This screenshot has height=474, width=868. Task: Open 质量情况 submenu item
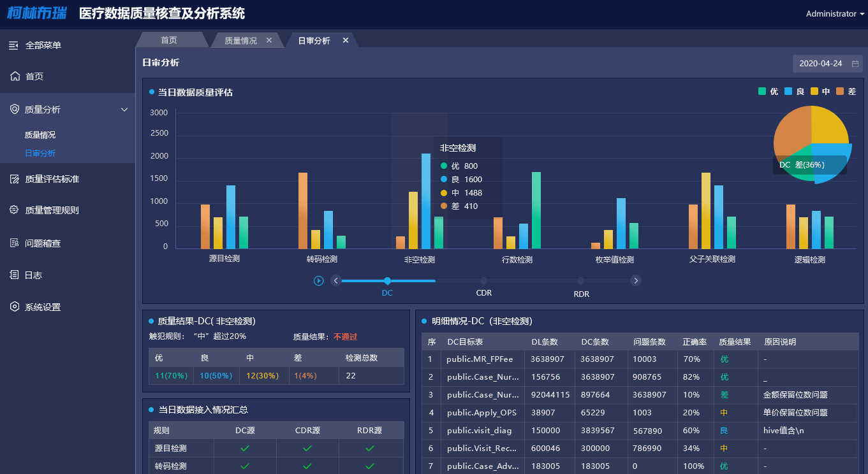40,135
